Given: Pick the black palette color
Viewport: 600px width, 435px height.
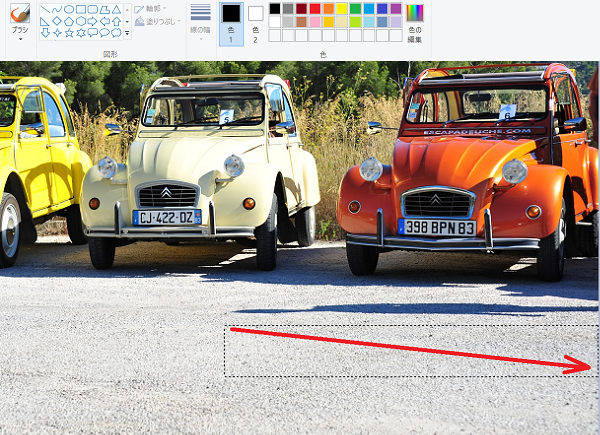Looking at the screenshot, I should click(x=274, y=8).
